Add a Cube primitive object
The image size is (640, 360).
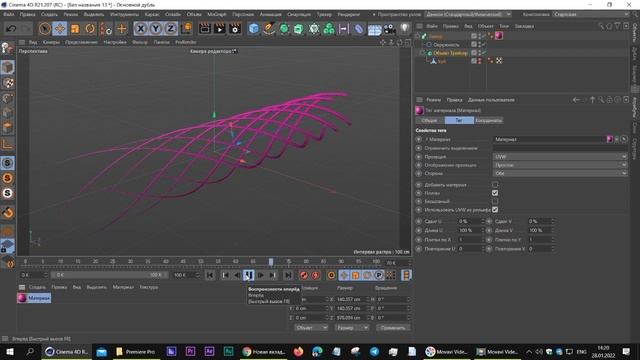click(x=254, y=29)
